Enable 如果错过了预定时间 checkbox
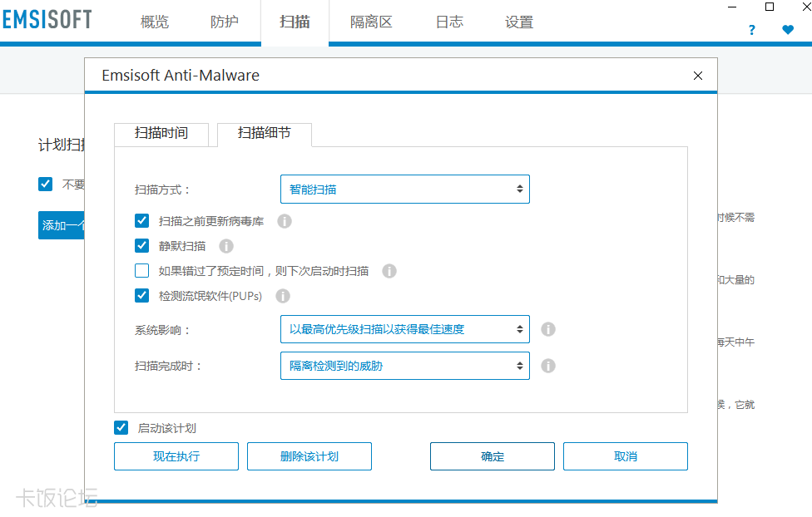Viewport: 812px width, 517px height. 142,271
